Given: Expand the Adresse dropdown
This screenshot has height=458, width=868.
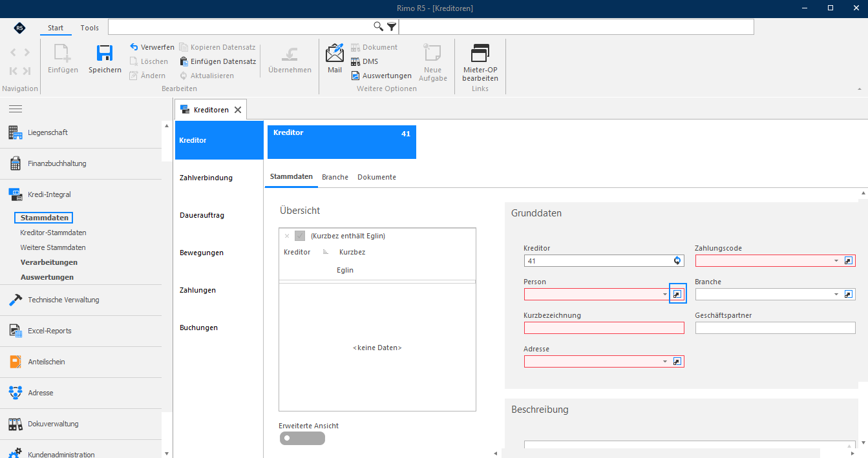Looking at the screenshot, I should pos(665,361).
